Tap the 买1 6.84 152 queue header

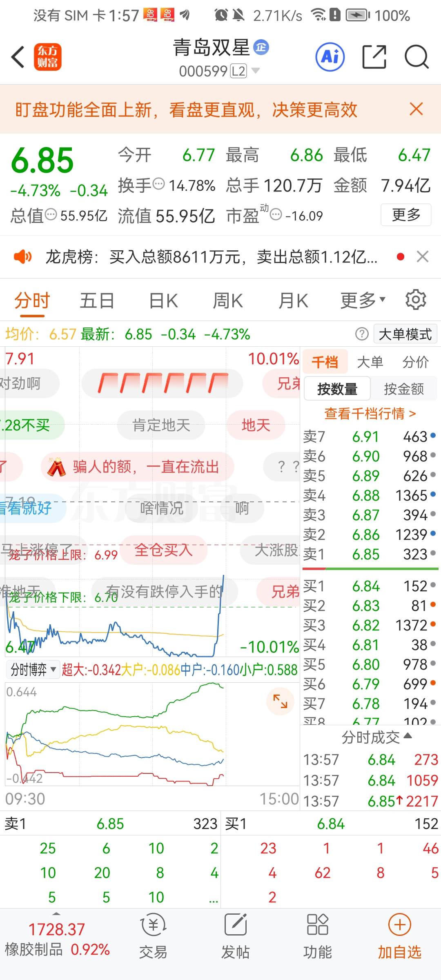click(x=331, y=824)
